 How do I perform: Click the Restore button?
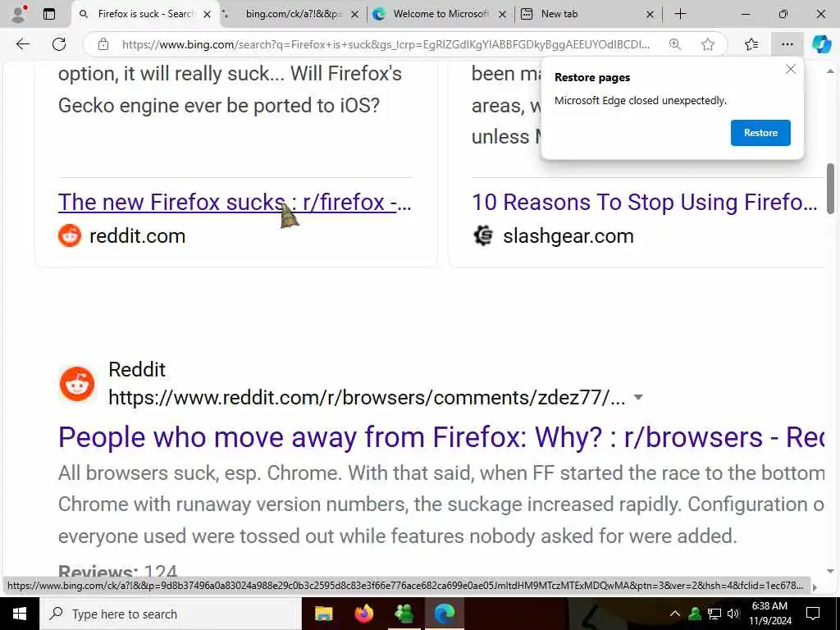[760, 133]
